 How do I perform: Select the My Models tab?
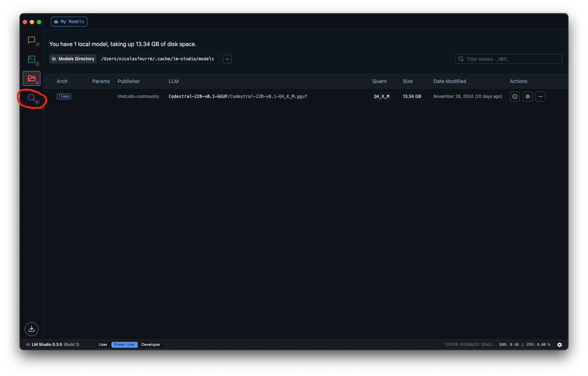[69, 22]
